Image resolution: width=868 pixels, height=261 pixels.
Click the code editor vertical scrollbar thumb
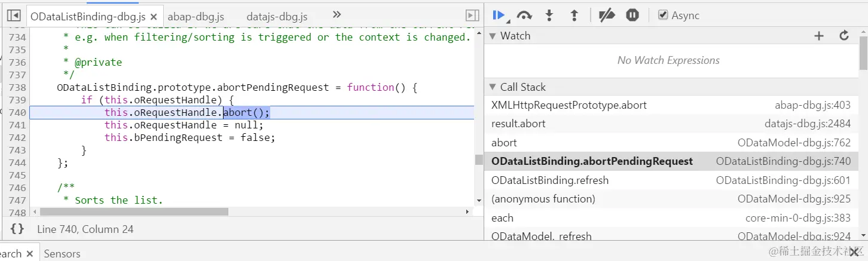(x=479, y=159)
